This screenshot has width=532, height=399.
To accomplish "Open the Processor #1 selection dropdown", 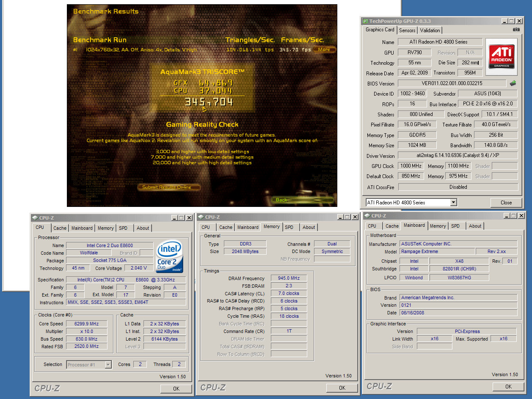I will tap(108, 365).
